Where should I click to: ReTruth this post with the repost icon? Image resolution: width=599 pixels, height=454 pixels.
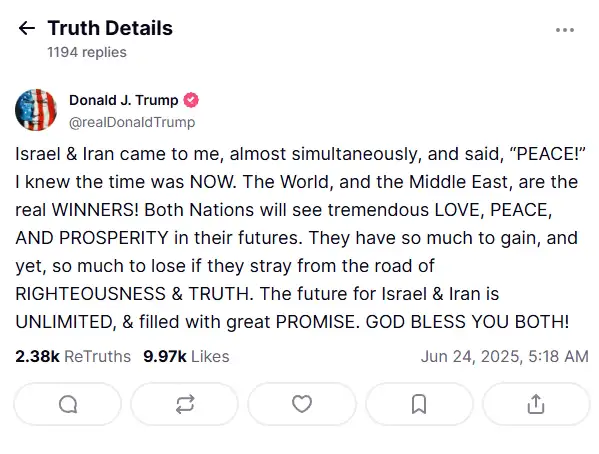coord(185,404)
